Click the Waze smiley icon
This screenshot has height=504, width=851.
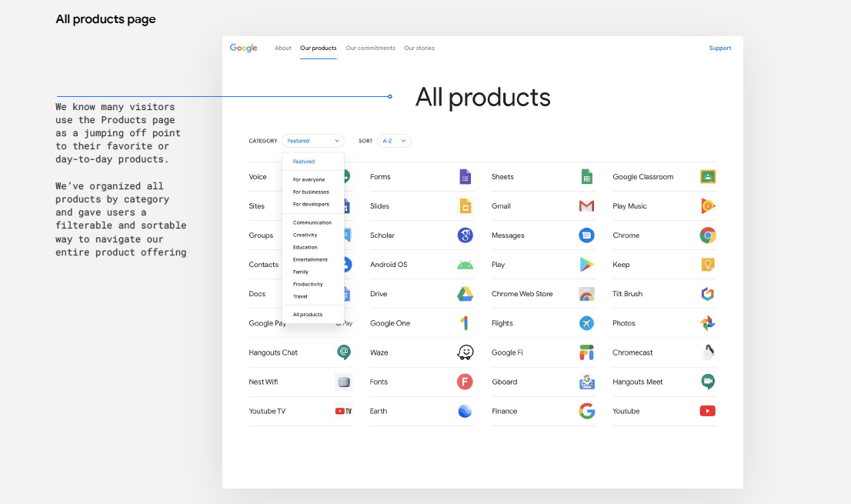click(465, 352)
